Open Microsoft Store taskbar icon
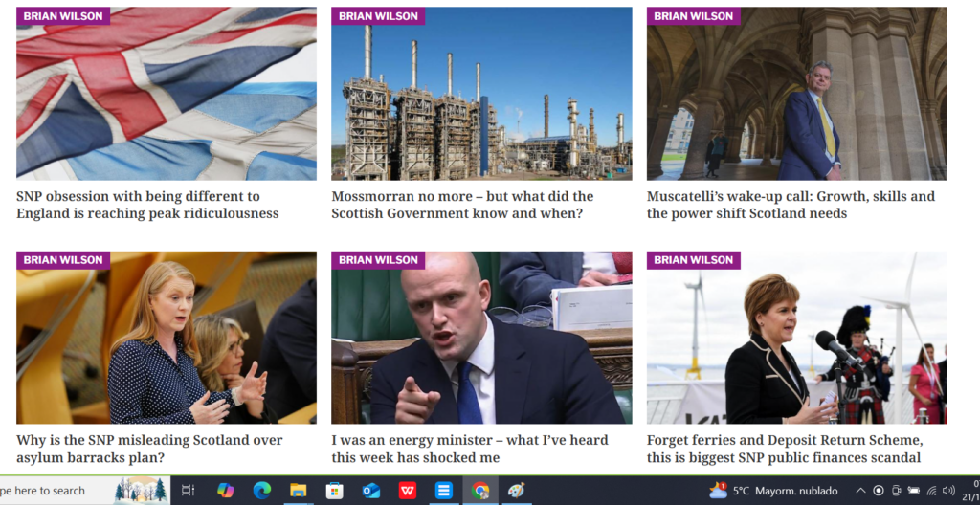The image size is (980, 505). click(334, 491)
